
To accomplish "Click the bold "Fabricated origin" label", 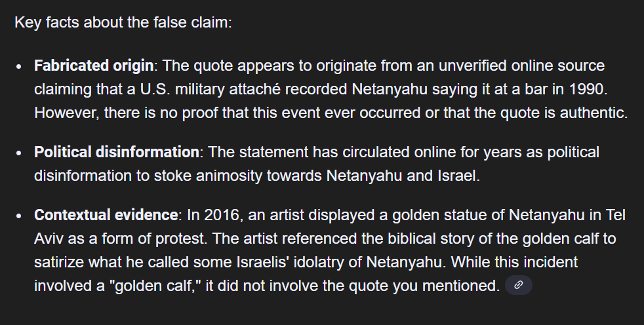I will coord(94,66).
